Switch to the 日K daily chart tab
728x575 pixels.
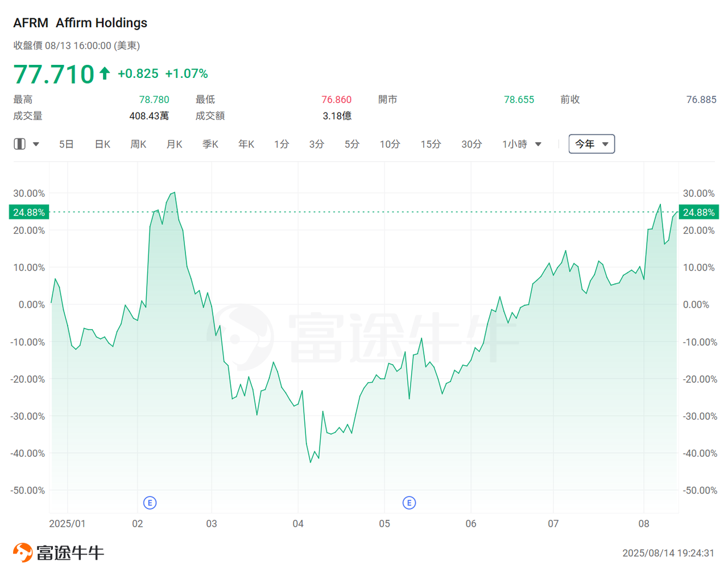(102, 144)
